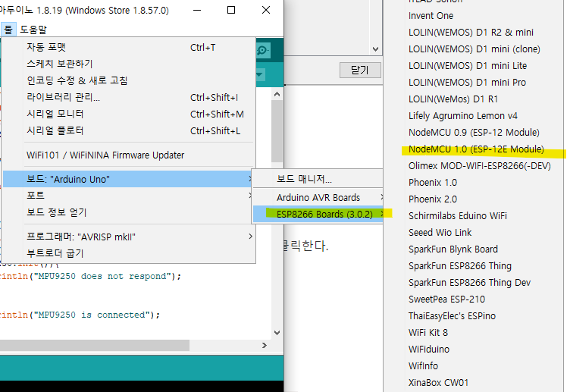
Task: Select LOLIN(WEMOS) D1 R2 & mini board
Action: pos(474,33)
